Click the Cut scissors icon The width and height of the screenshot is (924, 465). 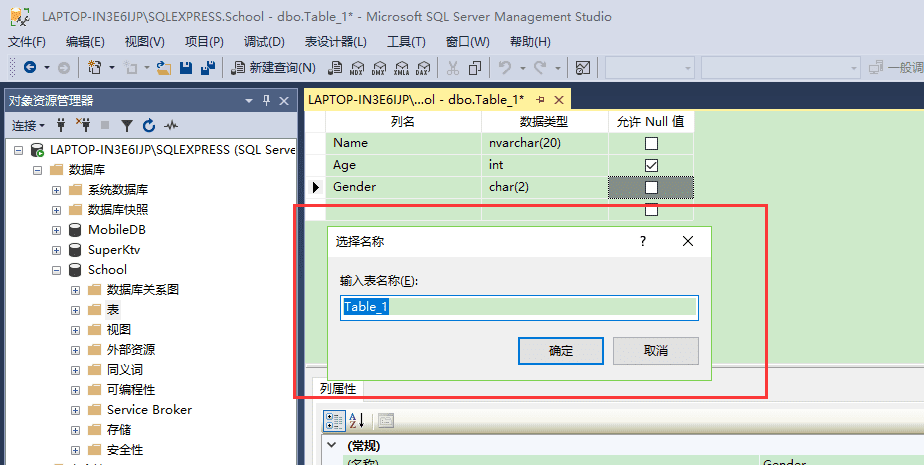tap(453, 68)
